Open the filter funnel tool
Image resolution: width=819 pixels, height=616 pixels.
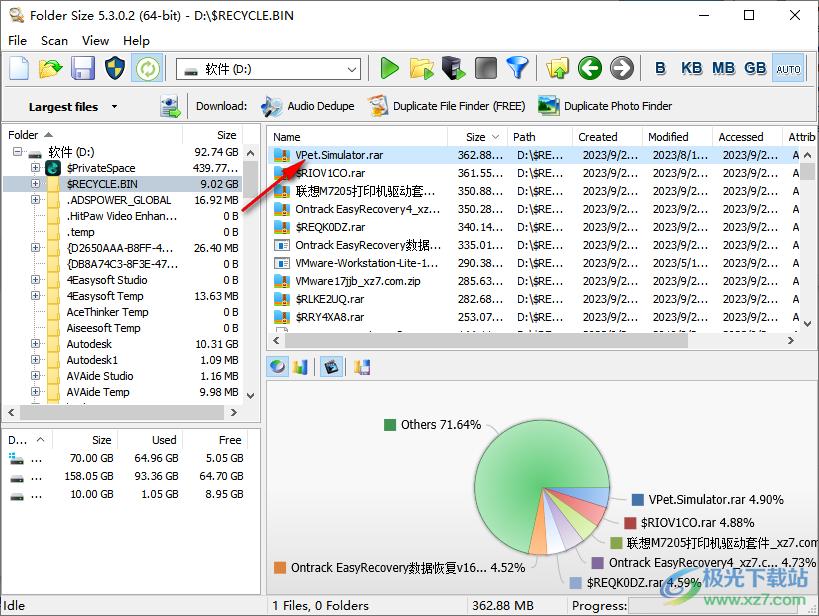tap(517, 68)
